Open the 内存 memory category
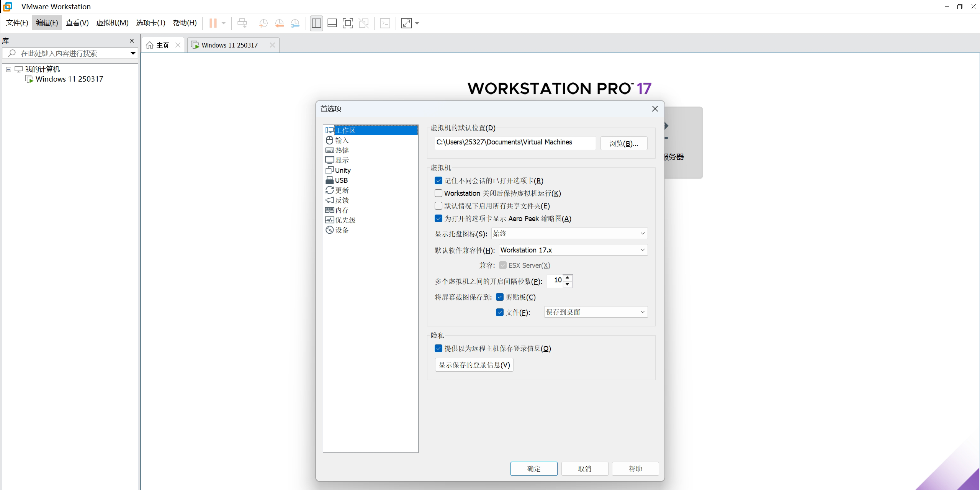This screenshot has height=490, width=980. coord(342,210)
